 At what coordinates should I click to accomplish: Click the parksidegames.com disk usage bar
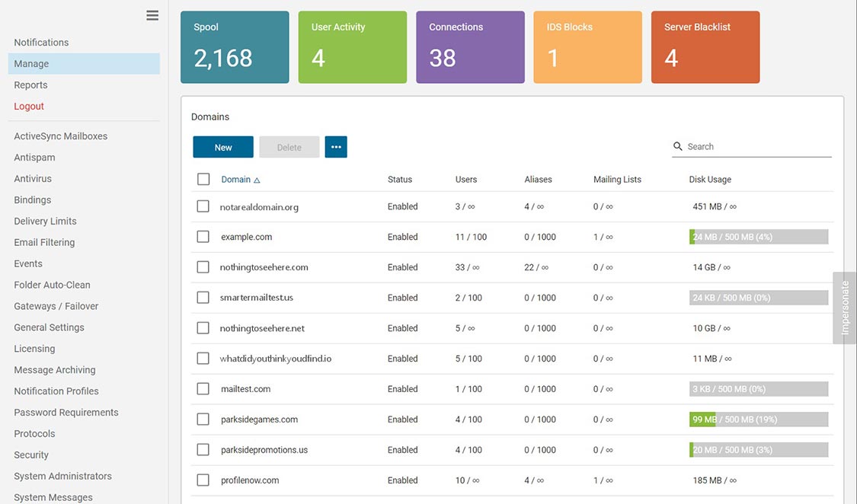(x=759, y=419)
